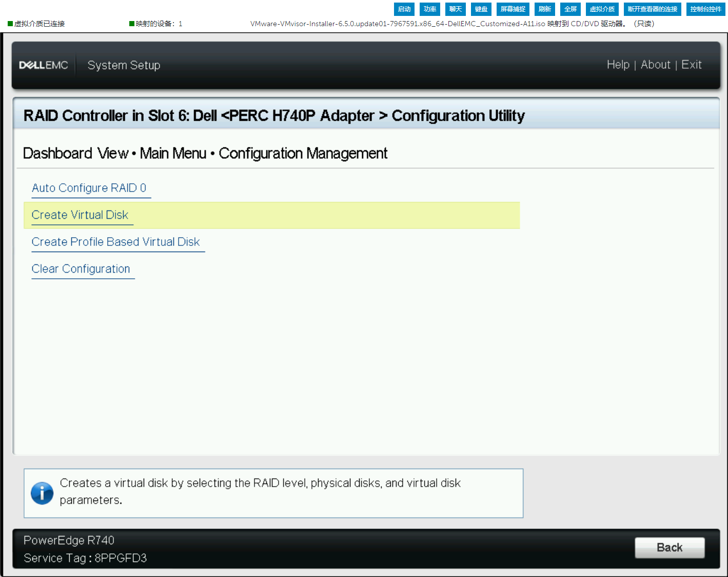The height and width of the screenshot is (577, 728).
Task: Open the 聊天 (Chat) toolbar button
Action: [456, 9]
